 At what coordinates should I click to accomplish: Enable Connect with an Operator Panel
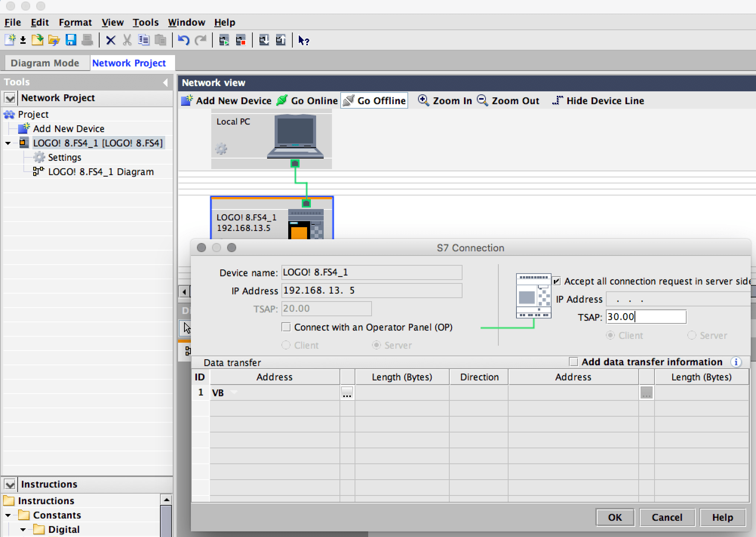pyautogui.click(x=286, y=327)
